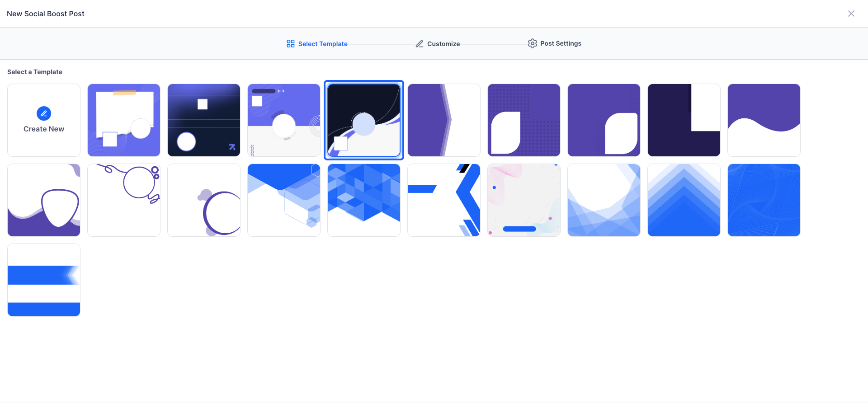
Task: Click the Create New card label
Action: [44, 129]
